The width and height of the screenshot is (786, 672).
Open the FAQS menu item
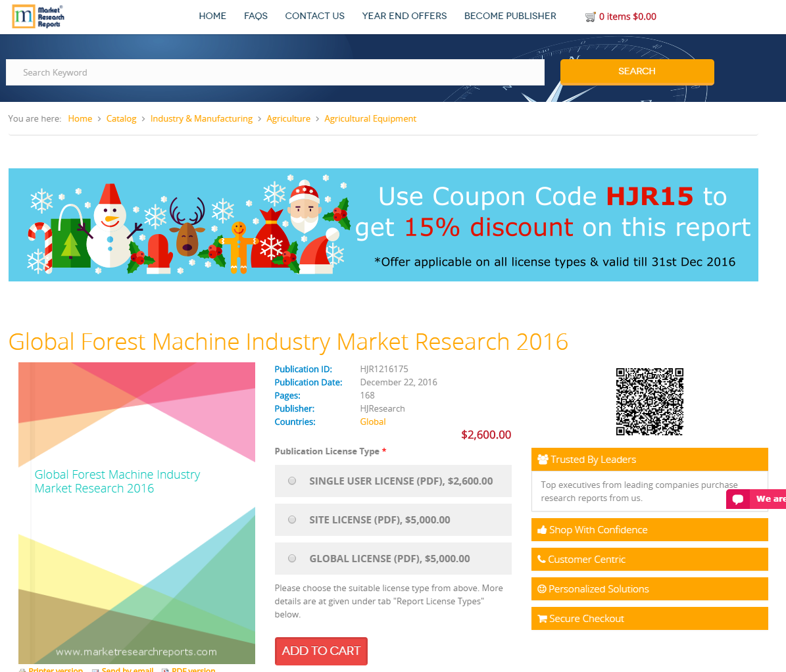pos(256,16)
